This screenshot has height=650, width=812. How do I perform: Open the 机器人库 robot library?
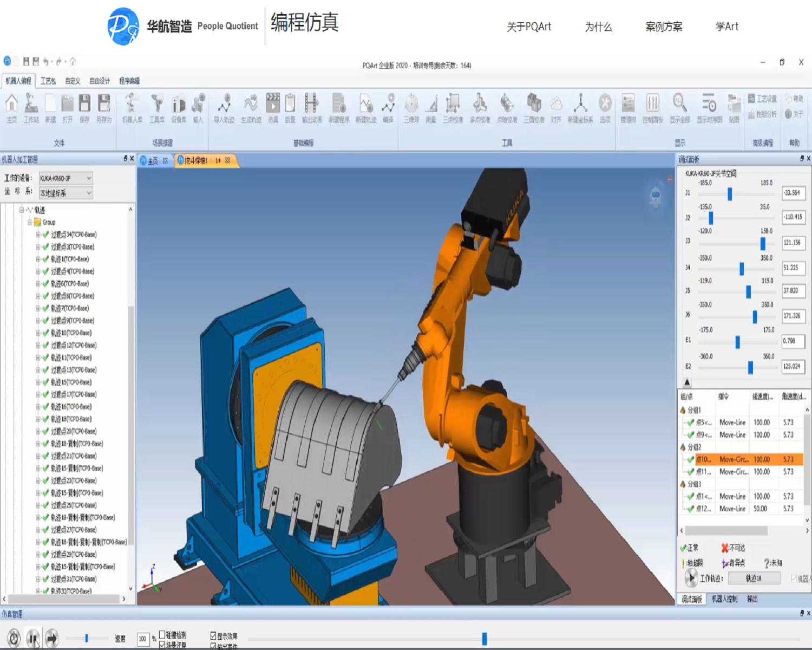coord(132,107)
